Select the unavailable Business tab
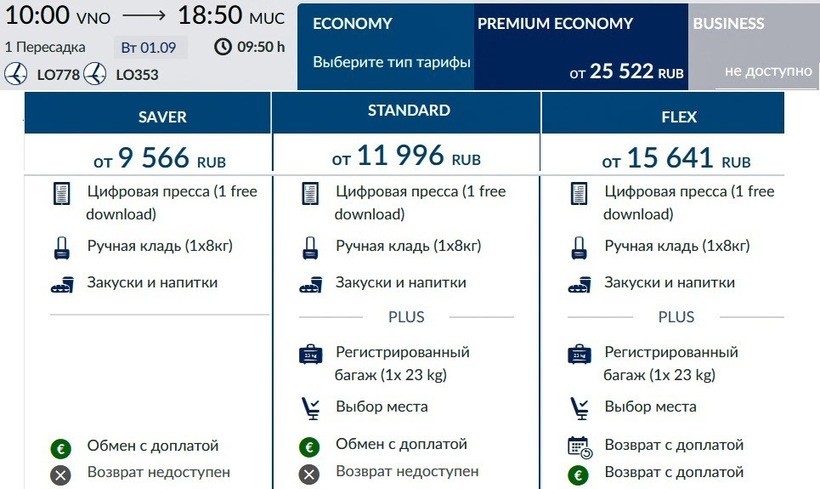 [753, 47]
